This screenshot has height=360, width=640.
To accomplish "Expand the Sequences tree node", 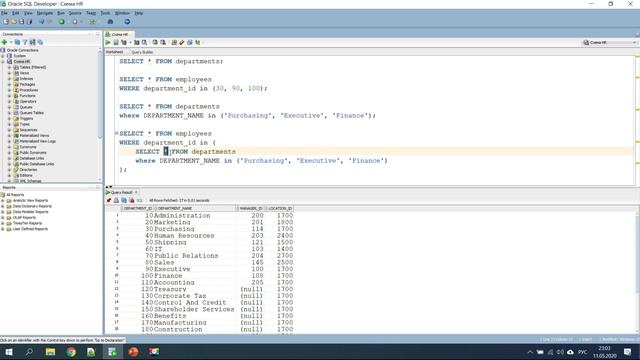I will pos(9,130).
